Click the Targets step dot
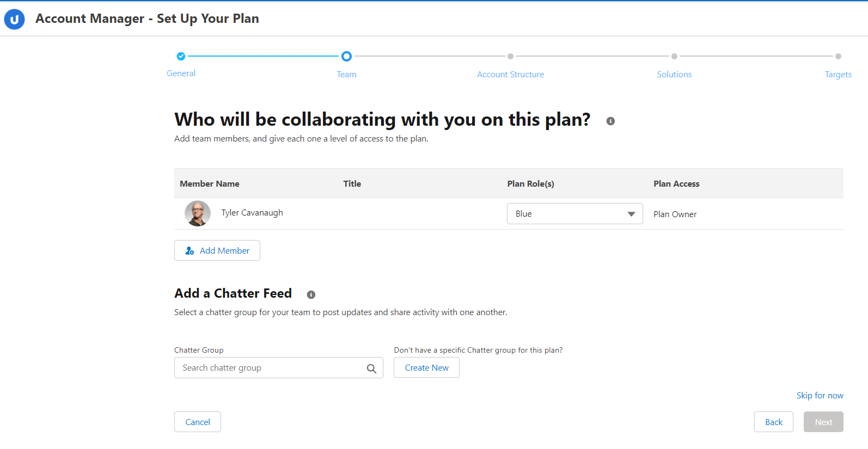The image size is (868, 449). tap(838, 56)
